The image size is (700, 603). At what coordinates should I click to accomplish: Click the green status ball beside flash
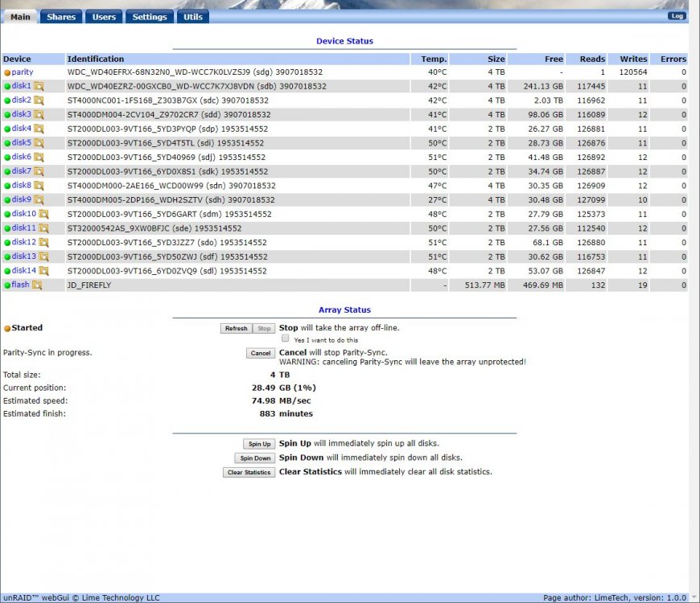point(7,285)
